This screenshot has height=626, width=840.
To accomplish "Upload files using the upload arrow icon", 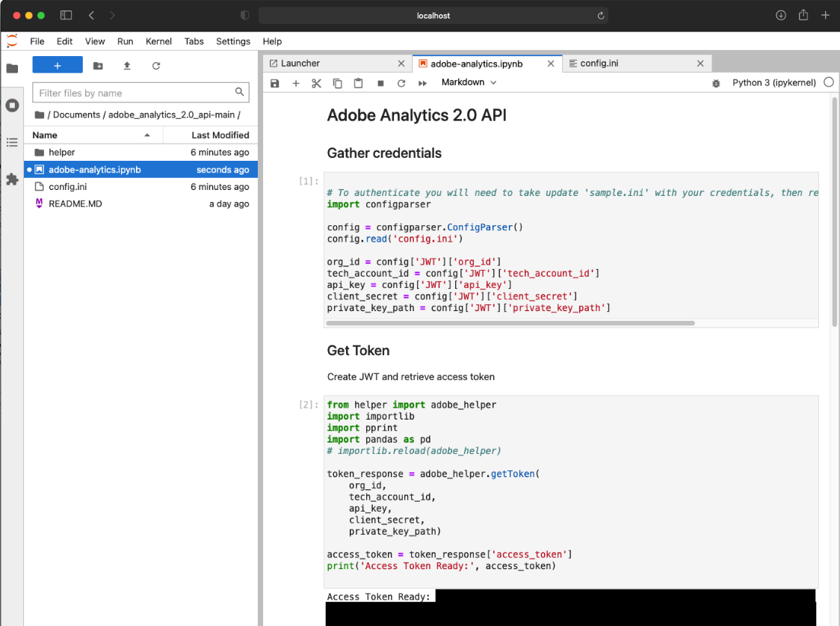I will click(x=126, y=66).
